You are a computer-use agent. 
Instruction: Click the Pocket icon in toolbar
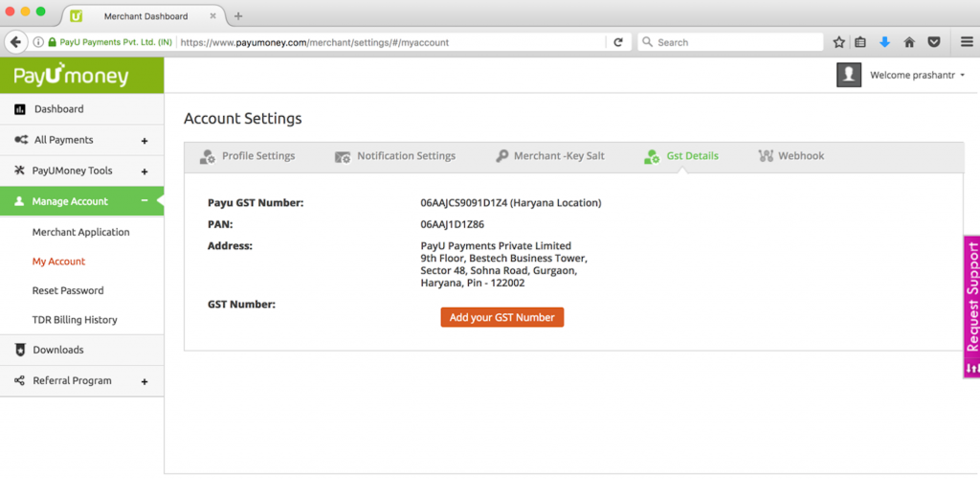click(934, 42)
